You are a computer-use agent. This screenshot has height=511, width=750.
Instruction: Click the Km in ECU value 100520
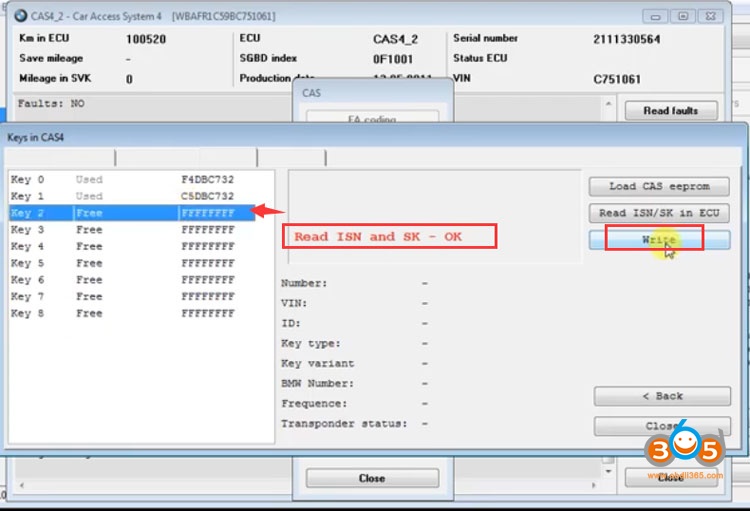tap(146, 39)
